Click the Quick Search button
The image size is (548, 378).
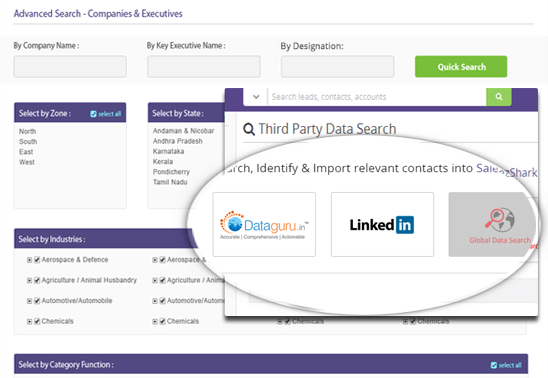point(461,66)
